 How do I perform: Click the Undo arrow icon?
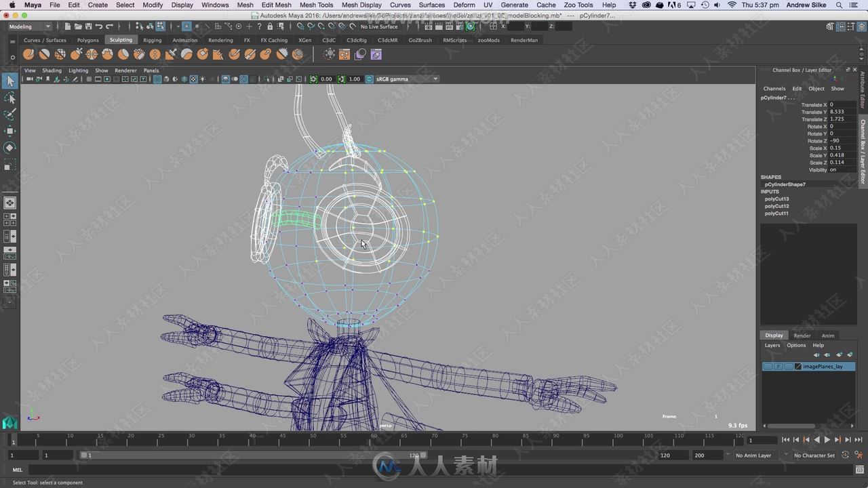click(x=99, y=26)
